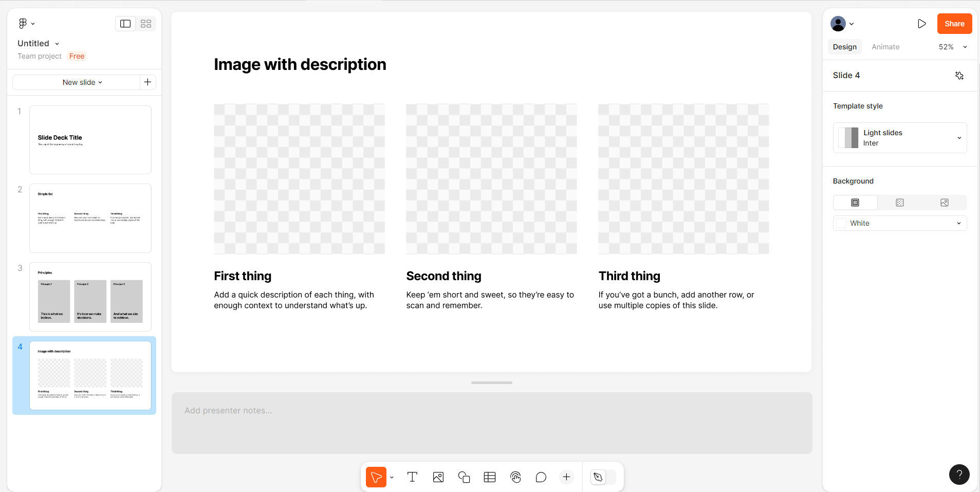Choose image background type
The width and height of the screenshot is (980, 492).
click(945, 203)
